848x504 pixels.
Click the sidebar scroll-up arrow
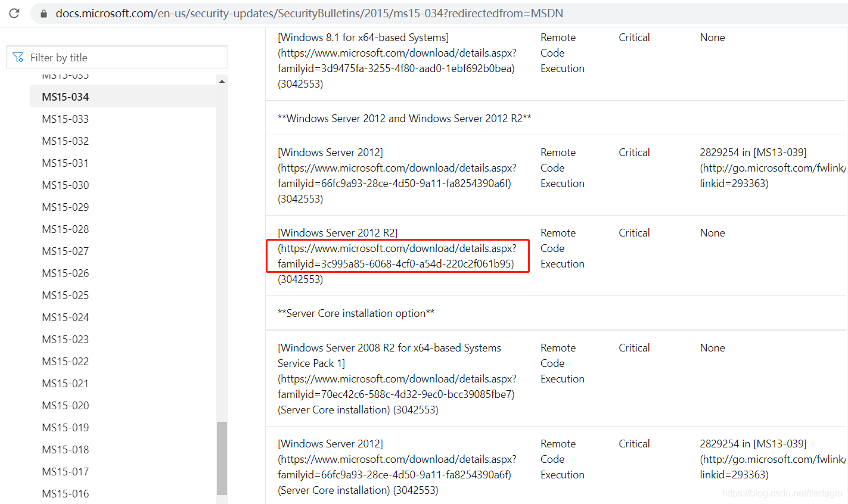[x=222, y=81]
